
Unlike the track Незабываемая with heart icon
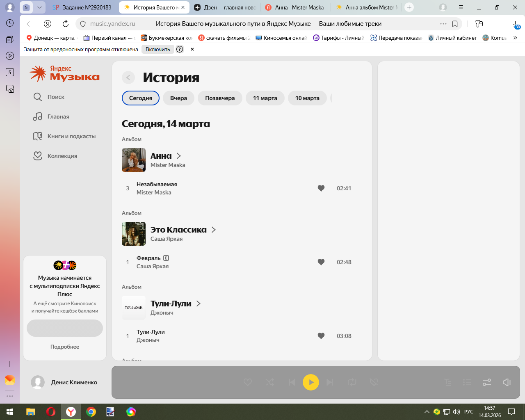[x=321, y=188]
